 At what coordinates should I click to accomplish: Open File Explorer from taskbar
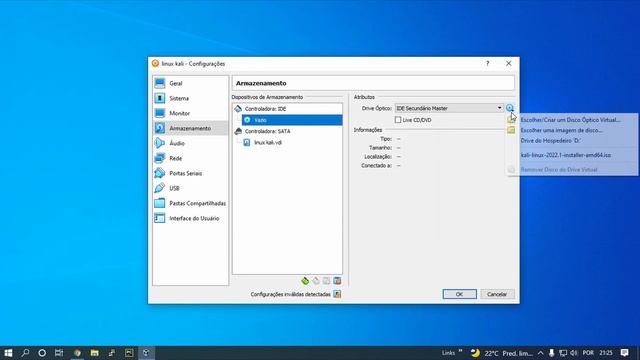pos(95,353)
